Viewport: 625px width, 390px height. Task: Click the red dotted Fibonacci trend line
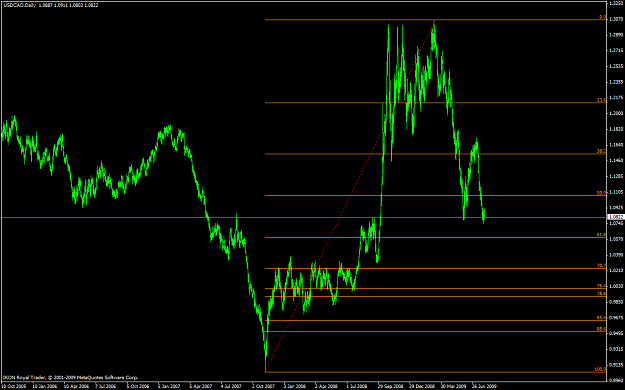tap(350, 196)
